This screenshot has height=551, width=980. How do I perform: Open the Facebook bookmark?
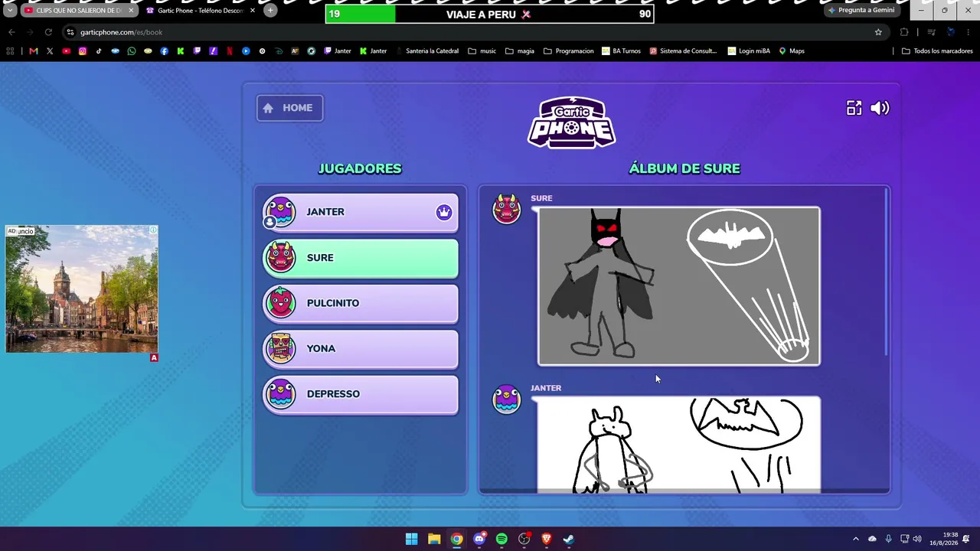pyautogui.click(x=164, y=51)
